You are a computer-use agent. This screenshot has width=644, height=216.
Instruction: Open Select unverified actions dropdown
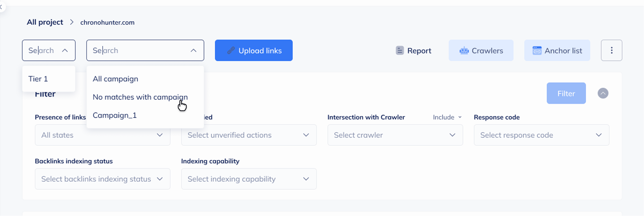[249, 135]
